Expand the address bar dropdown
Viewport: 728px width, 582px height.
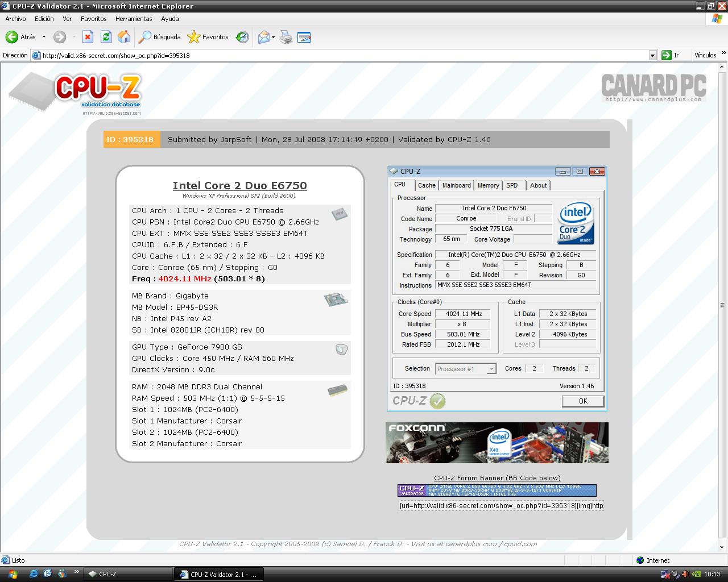[653, 55]
